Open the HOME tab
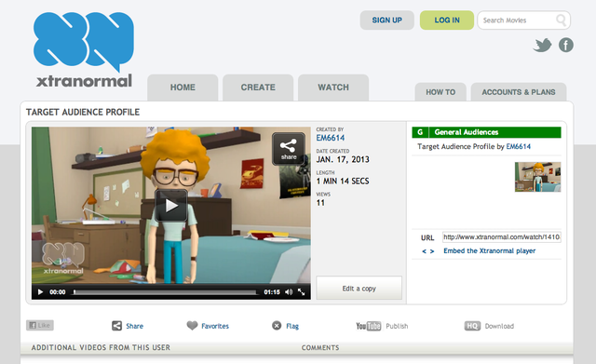596x364 pixels. (183, 88)
